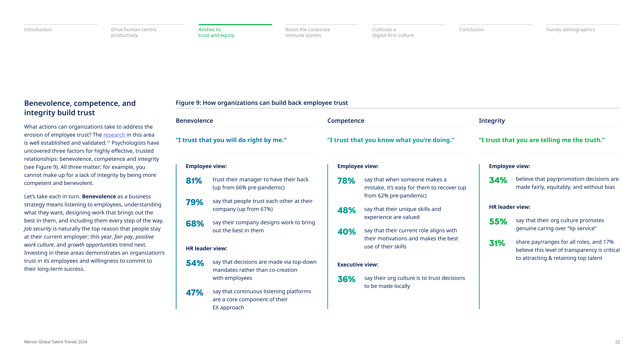Jump to Boost the corporate immune system
The width and height of the screenshot is (644, 362).
coord(308,33)
